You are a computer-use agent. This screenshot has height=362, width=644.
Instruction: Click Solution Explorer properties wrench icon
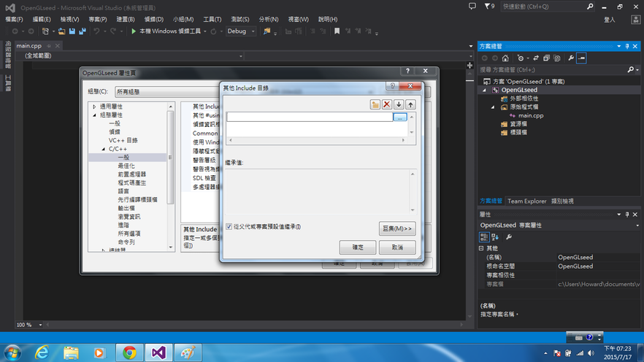571,58
